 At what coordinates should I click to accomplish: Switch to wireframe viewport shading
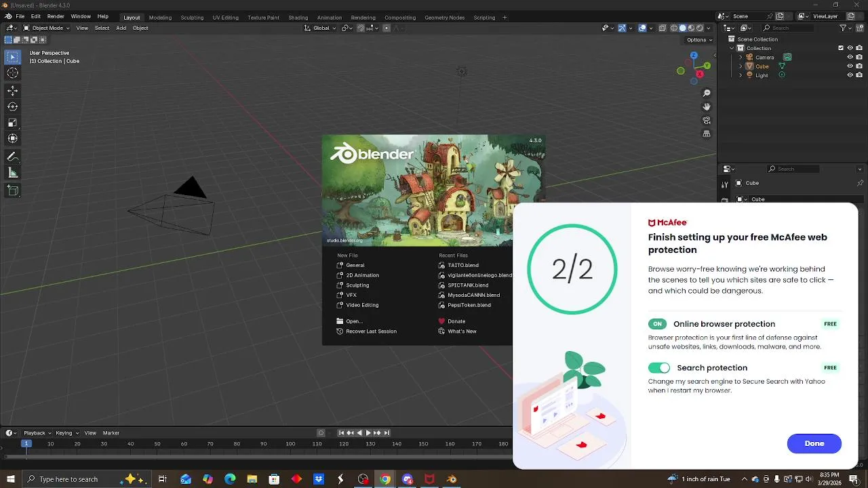coord(674,28)
